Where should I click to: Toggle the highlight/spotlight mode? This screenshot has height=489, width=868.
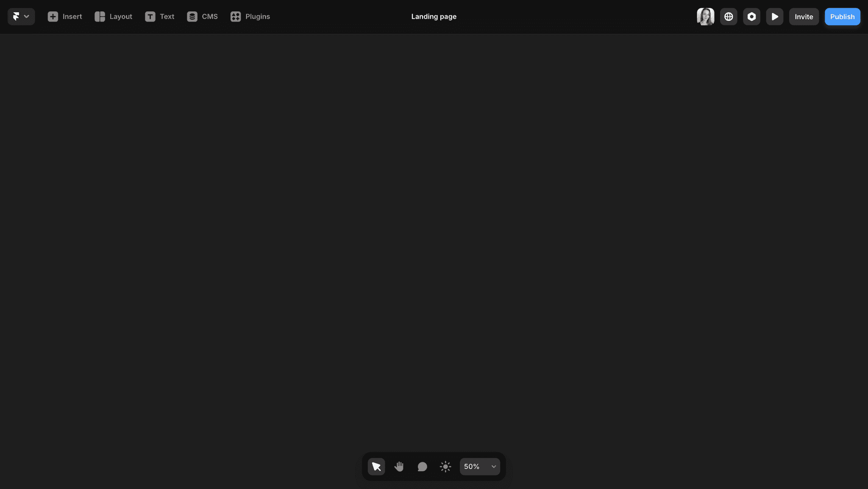click(445, 467)
